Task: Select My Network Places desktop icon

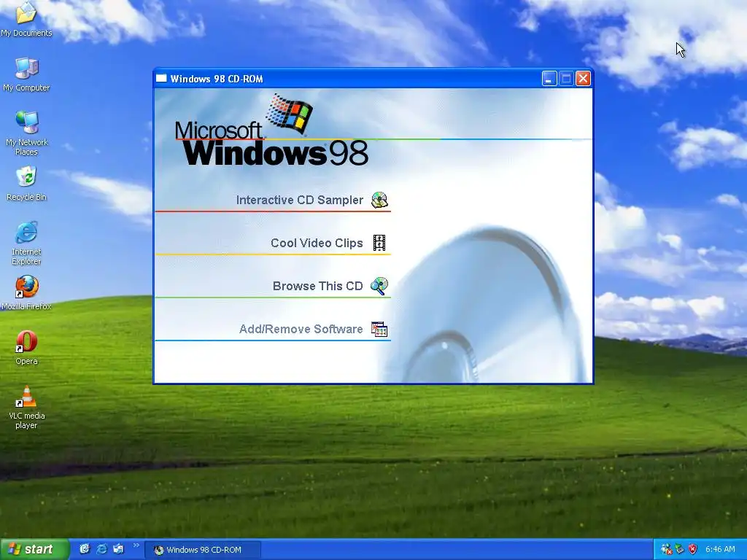Action: (x=26, y=133)
